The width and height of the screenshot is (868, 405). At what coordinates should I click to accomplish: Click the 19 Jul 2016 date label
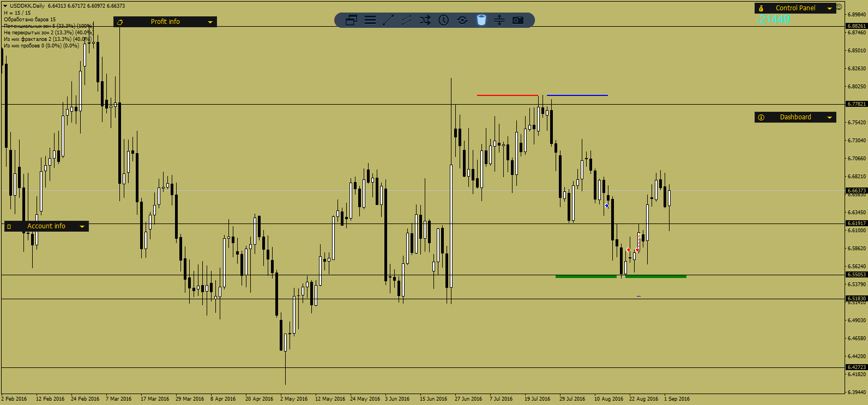click(538, 399)
